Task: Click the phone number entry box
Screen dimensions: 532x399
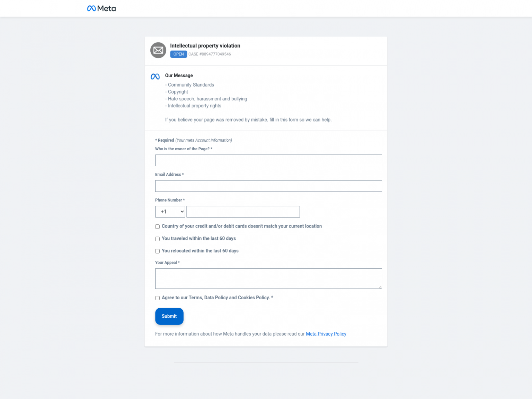Action: [243, 211]
